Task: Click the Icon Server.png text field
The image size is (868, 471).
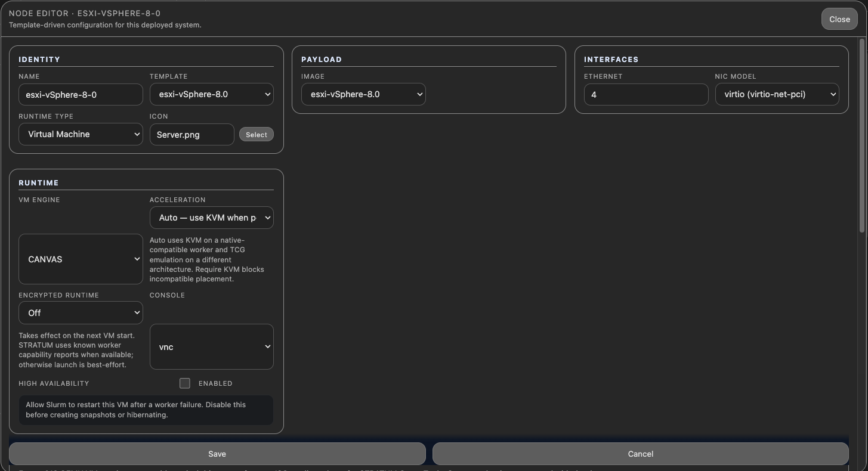Action: pyautogui.click(x=192, y=135)
